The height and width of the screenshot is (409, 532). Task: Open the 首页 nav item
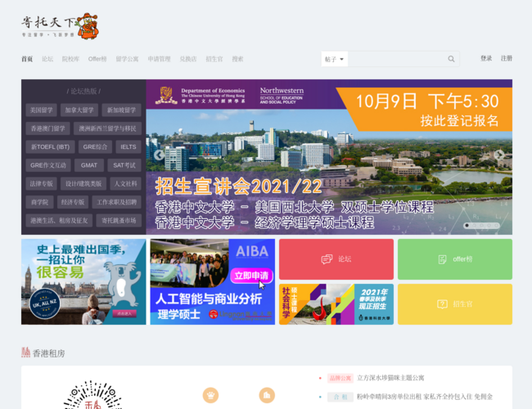click(x=27, y=59)
